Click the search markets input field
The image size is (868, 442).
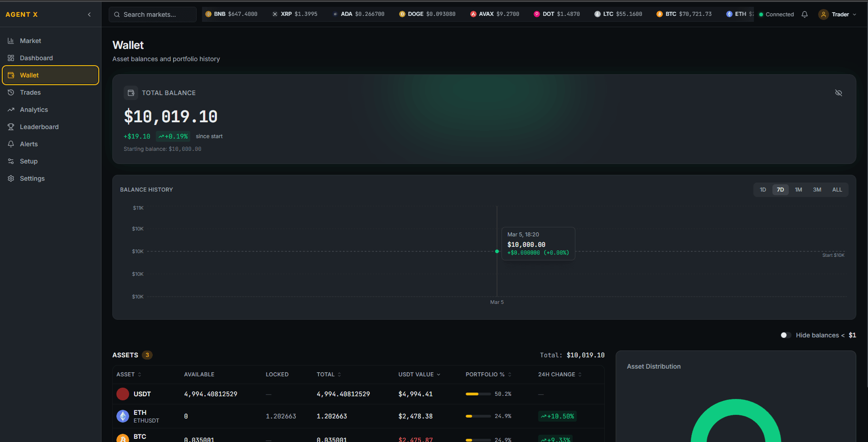[152, 14]
